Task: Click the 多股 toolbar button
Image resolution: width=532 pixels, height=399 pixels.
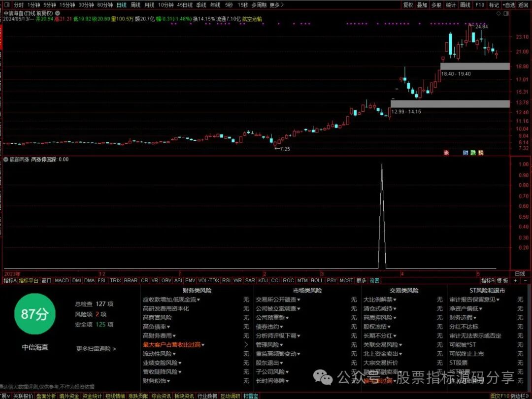Action: [x=436, y=5]
